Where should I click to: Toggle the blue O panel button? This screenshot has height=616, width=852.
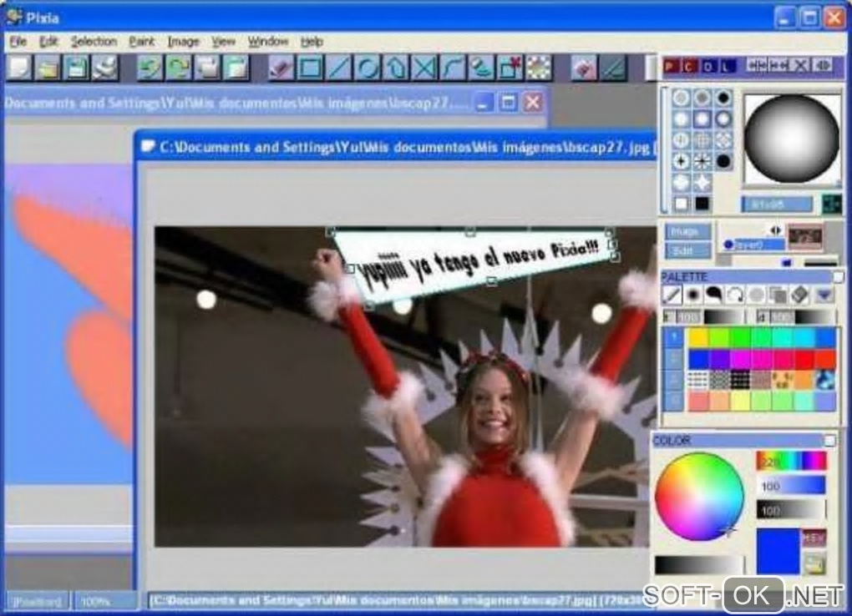[708, 66]
